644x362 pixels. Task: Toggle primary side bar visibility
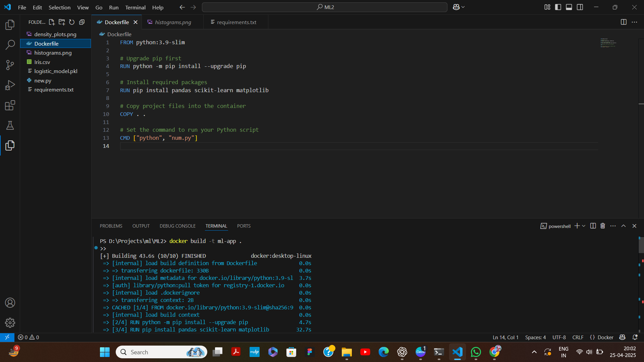point(558,7)
